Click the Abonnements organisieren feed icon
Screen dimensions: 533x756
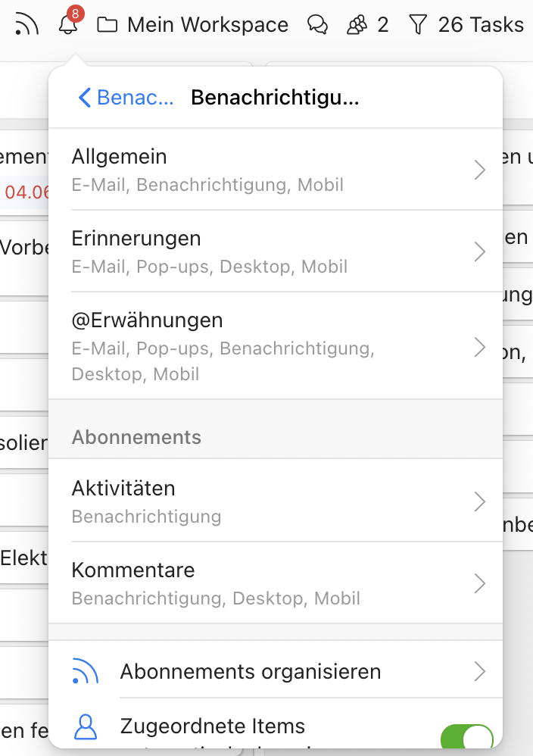pos(85,671)
